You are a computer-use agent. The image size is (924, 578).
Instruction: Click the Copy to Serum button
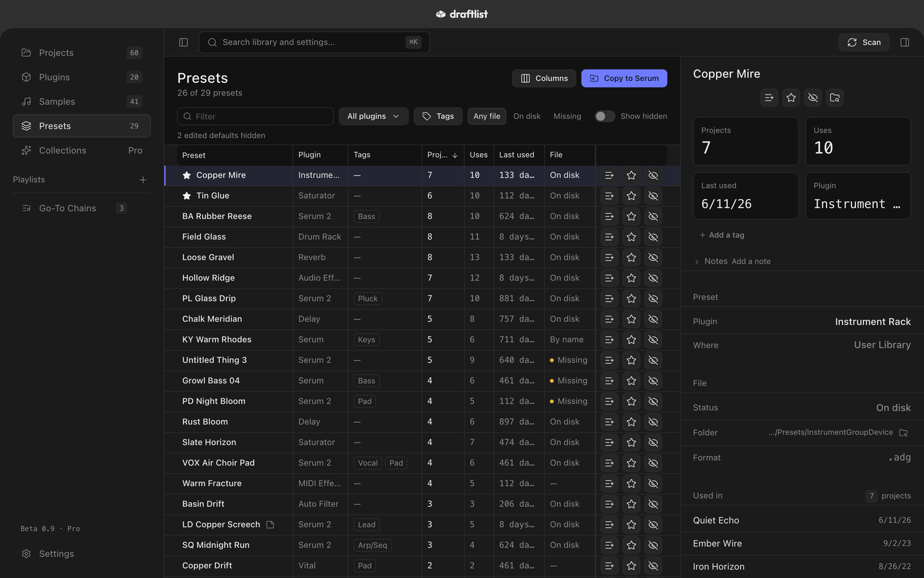point(624,78)
